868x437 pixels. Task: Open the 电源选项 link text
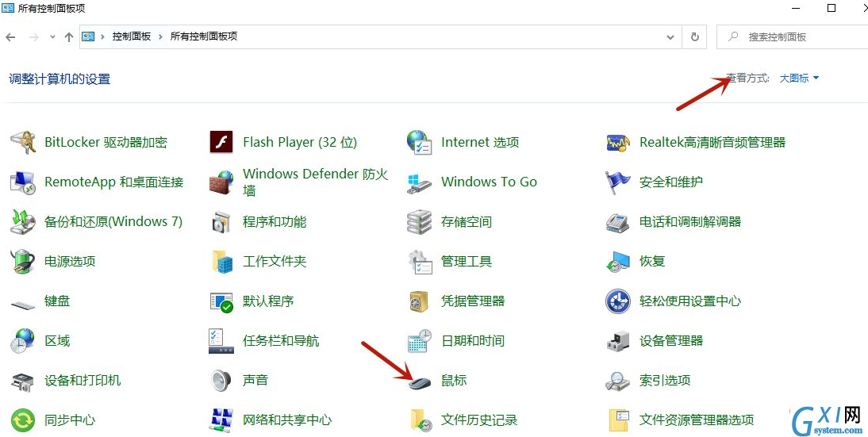point(70,262)
